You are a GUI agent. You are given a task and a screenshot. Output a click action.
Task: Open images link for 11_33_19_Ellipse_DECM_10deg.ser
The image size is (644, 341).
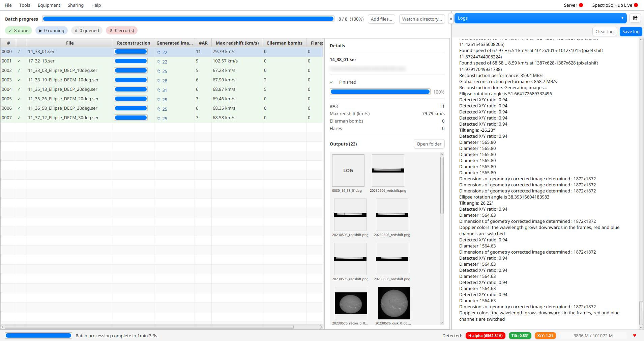tap(162, 81)
